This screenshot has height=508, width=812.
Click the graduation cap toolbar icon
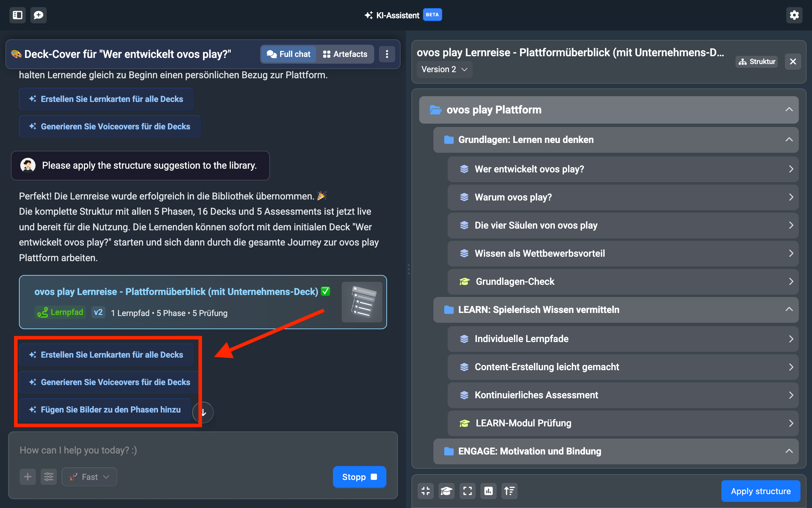click(446, 491)
